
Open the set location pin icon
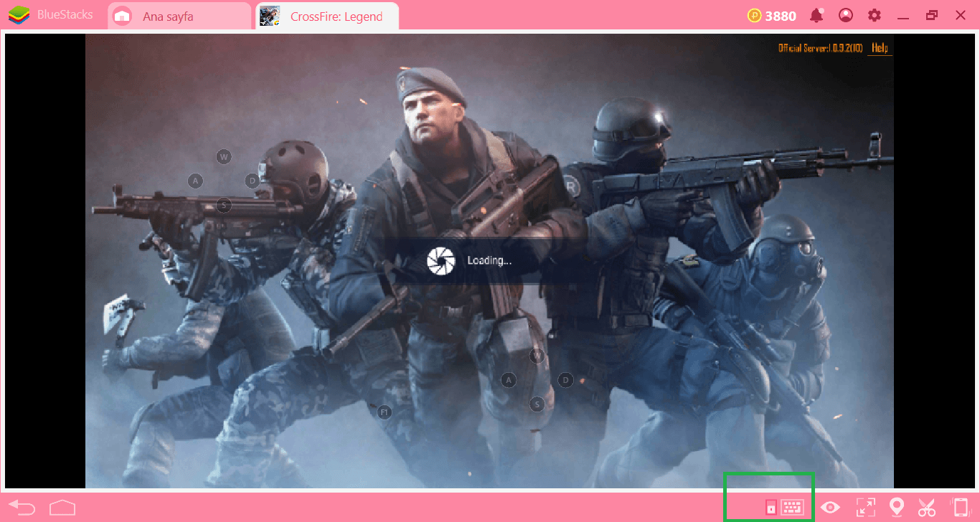(x=896, y=508)
